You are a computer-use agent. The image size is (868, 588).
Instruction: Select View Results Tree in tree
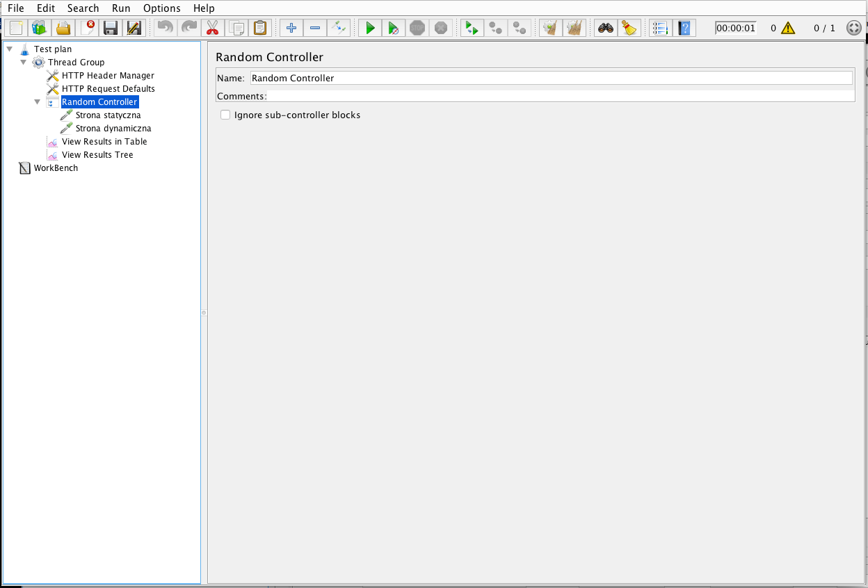click(97, 155)
